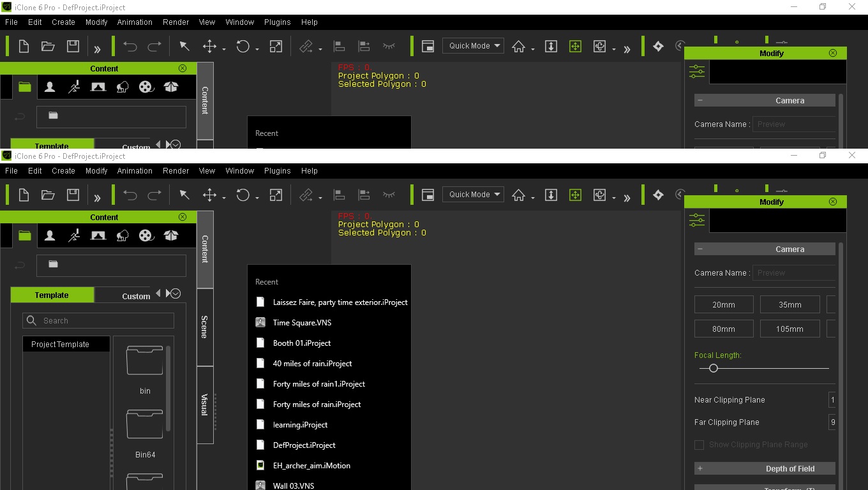Open Animation menu in lower iClone window

135,171
